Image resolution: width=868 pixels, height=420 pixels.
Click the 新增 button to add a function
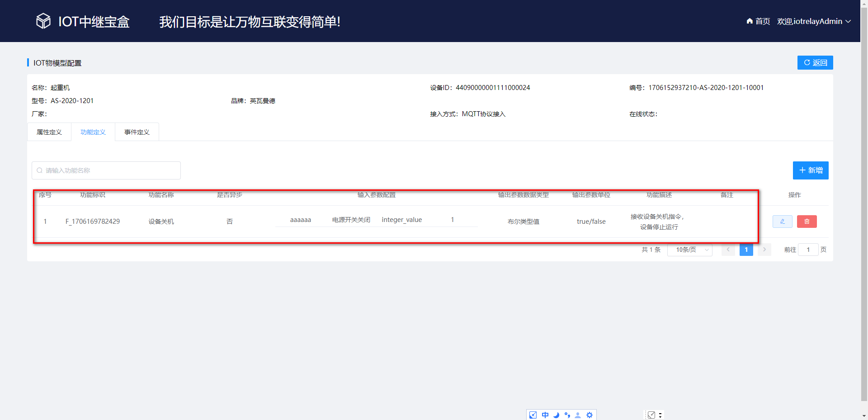coord(811,170)
